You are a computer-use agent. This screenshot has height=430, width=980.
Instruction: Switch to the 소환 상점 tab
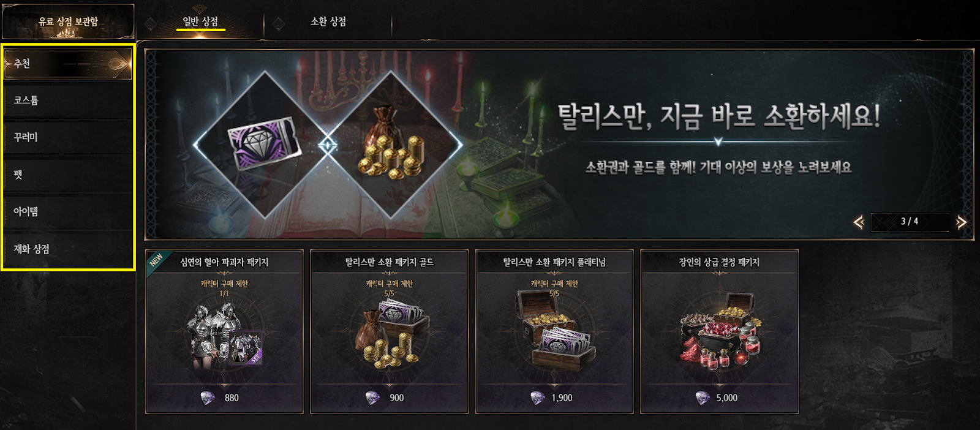328,21
